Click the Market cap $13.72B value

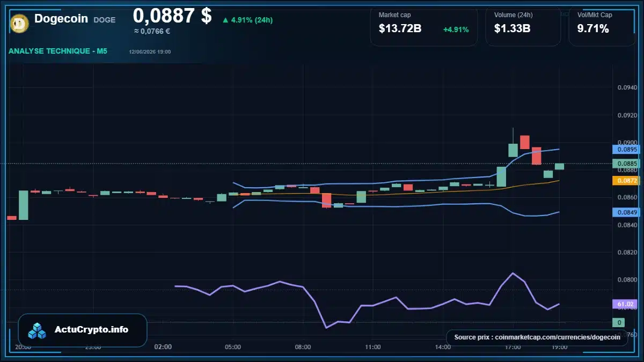[x=400, y=29]
